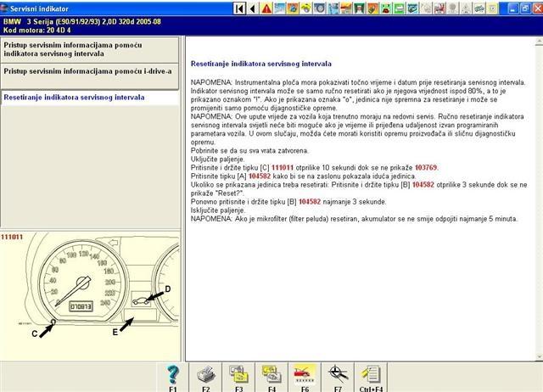This screenshot has width=543, height=392.
Task: Click the restore window button in title bar
Action: coord(525,8)
